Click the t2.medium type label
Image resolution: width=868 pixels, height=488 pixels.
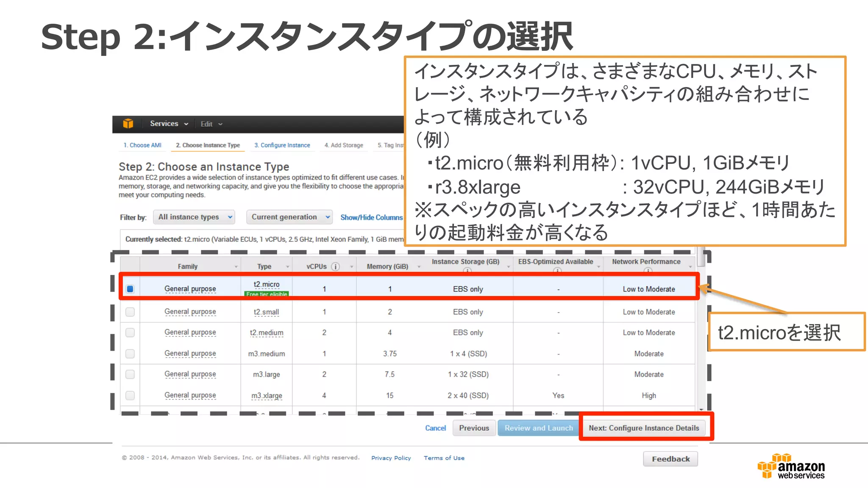pyautogui.click(x=267, y=333)
